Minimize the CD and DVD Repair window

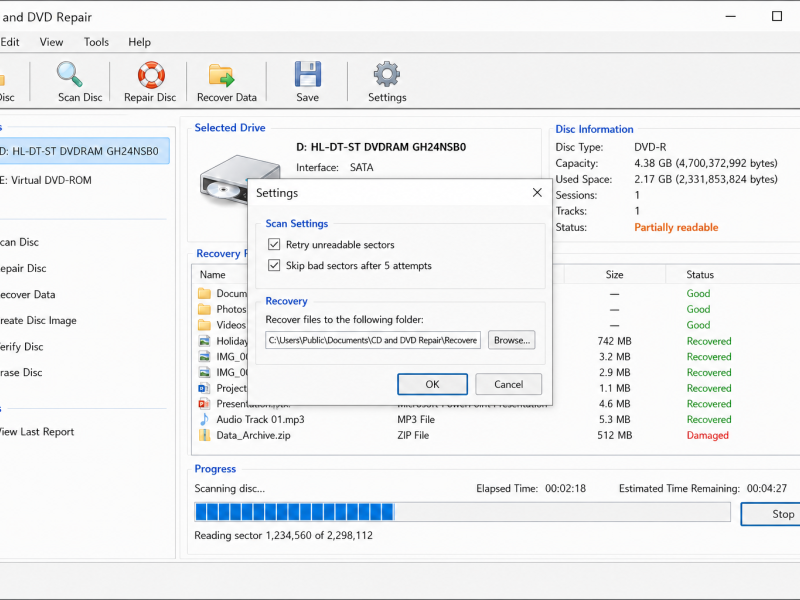[x=731, y=16]
